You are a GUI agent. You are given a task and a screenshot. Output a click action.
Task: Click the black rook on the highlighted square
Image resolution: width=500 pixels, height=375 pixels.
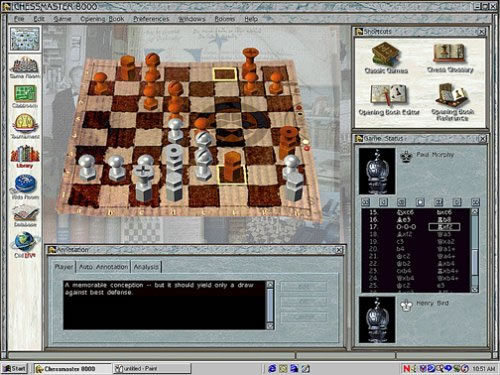point(232,167)
